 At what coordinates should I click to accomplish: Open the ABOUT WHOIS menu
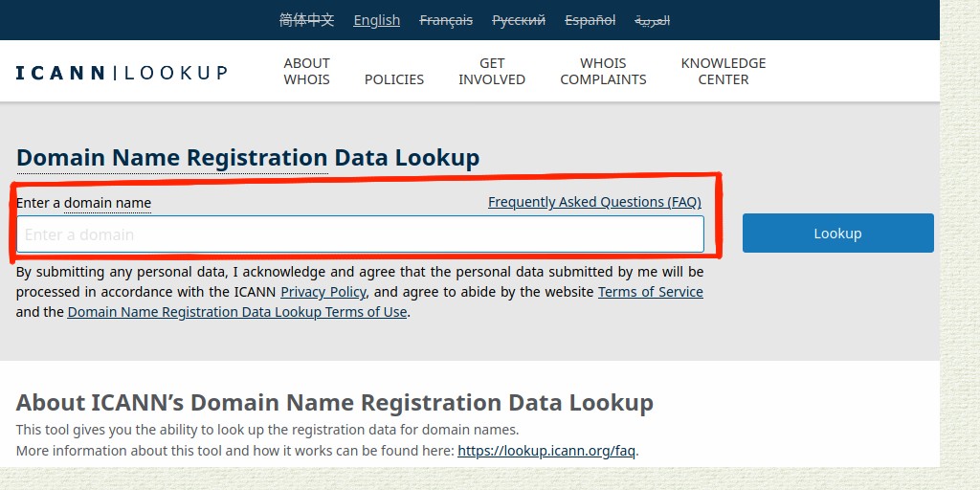pos(307,71)
